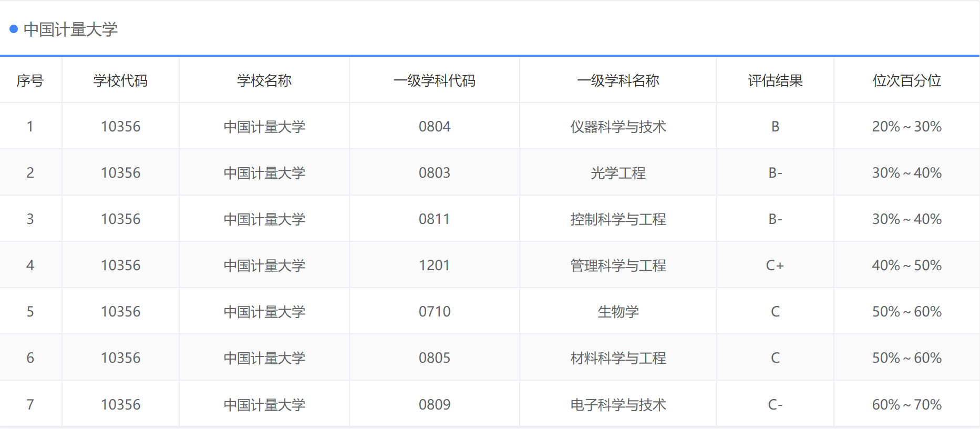
Task: Click the 评估结果 column header
Action: 775,80
